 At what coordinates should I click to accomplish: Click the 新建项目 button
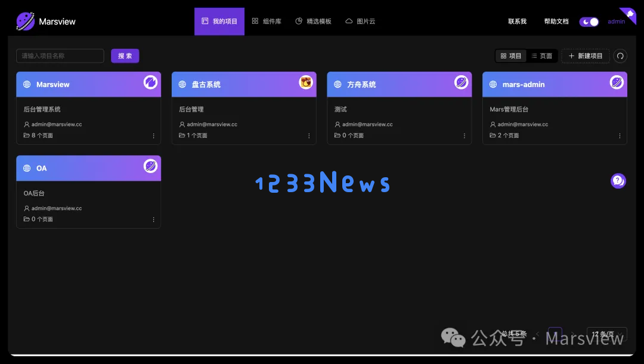[586, 56]
